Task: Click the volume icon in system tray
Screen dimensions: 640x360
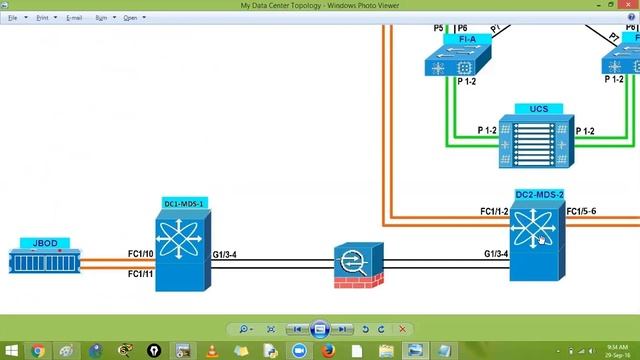Action: click(x=591, y=351)
